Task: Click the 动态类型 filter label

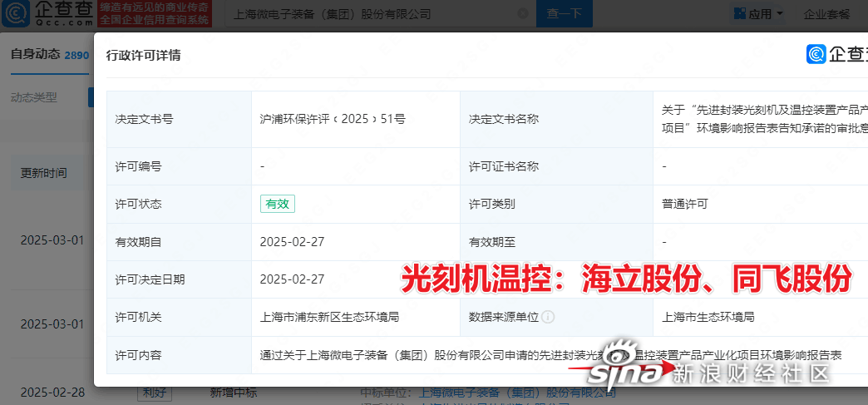Action: click(x=34, y=97)
